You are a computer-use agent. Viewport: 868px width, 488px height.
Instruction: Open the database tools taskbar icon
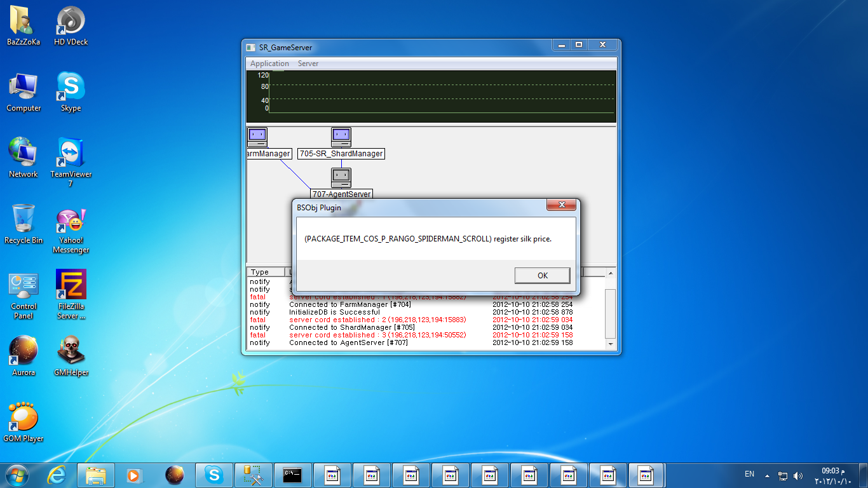point(253,475)
